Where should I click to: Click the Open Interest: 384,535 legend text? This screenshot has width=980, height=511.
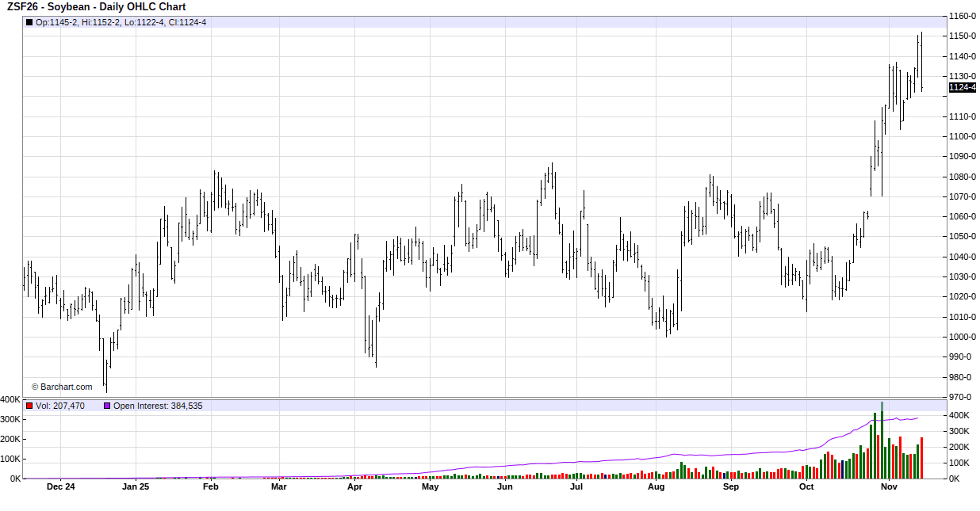tap(158, 406)
